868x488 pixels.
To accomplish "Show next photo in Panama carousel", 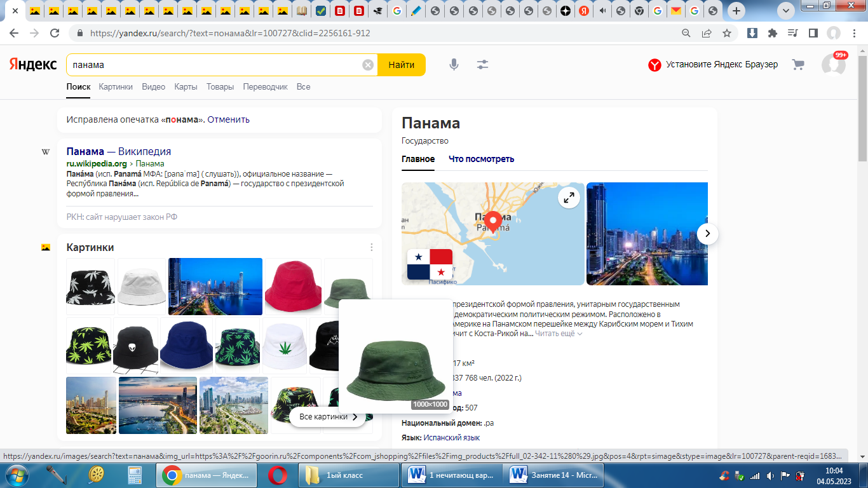I will (707, 234).
